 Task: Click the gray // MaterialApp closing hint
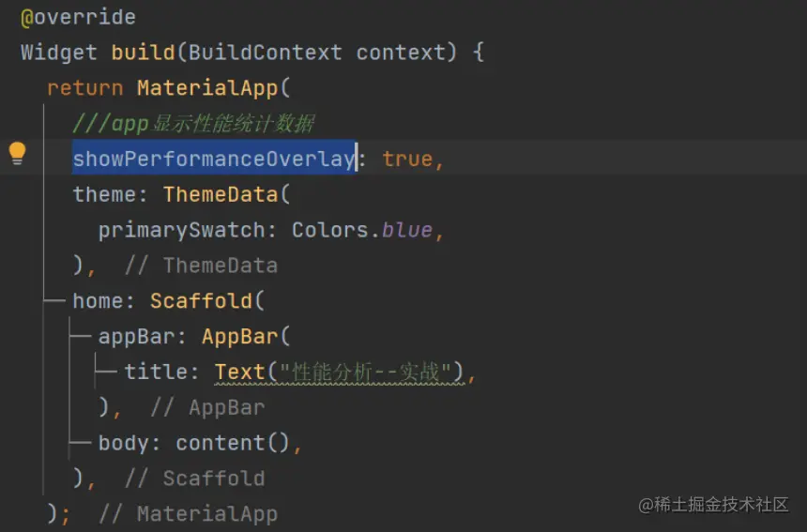click(188, 514)
